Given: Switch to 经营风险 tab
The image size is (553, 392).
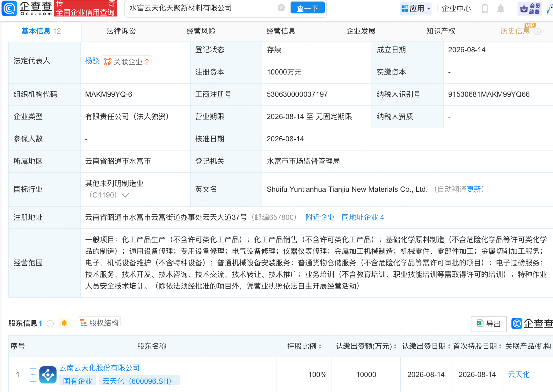Looking at the screenshot, I should [201, 31].
